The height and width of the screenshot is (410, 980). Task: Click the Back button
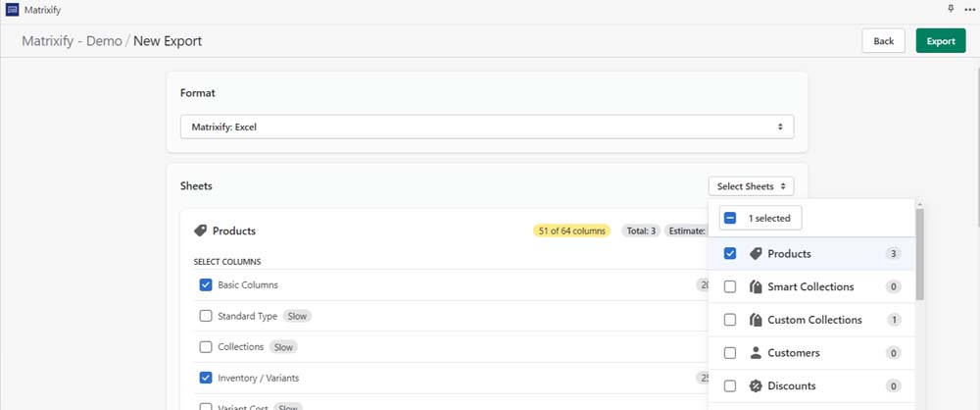coord(883,41)
